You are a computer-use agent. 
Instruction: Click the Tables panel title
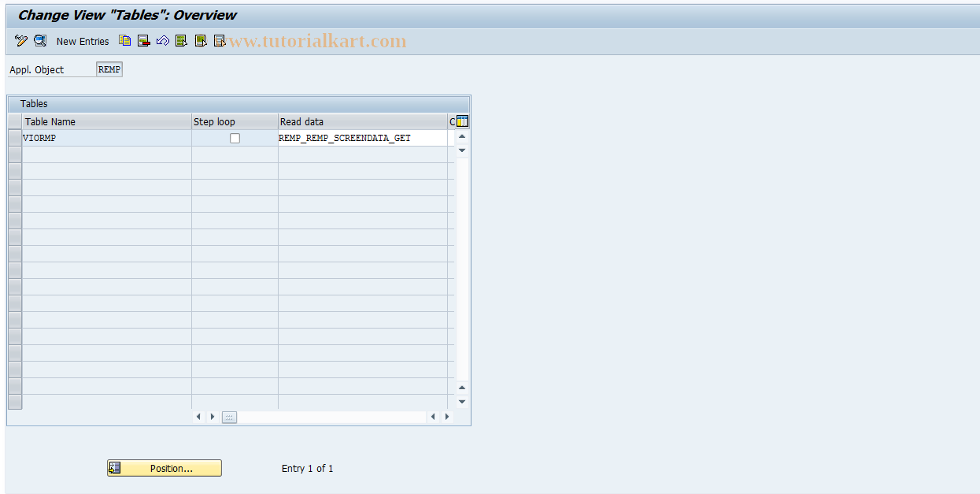pyautogui.click(x=34, y=103)
